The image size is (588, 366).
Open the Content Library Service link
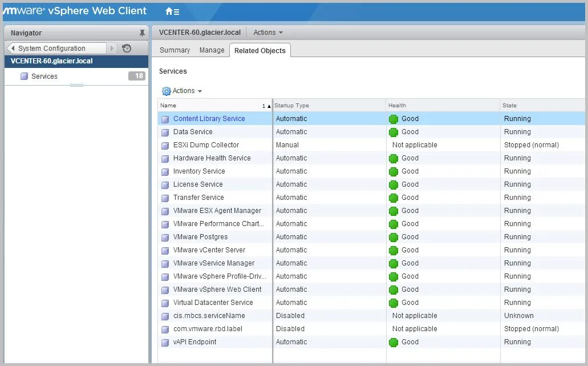(x=209, y=119)
